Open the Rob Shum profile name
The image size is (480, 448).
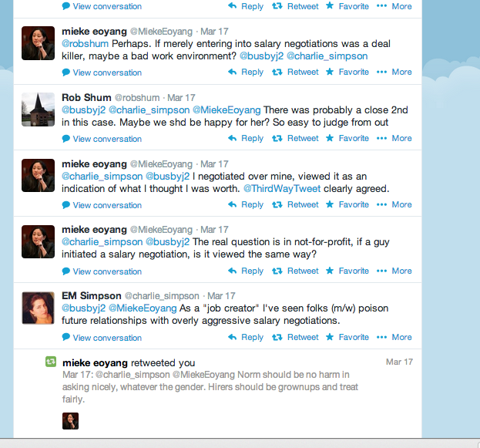click(x=86, y=97)
